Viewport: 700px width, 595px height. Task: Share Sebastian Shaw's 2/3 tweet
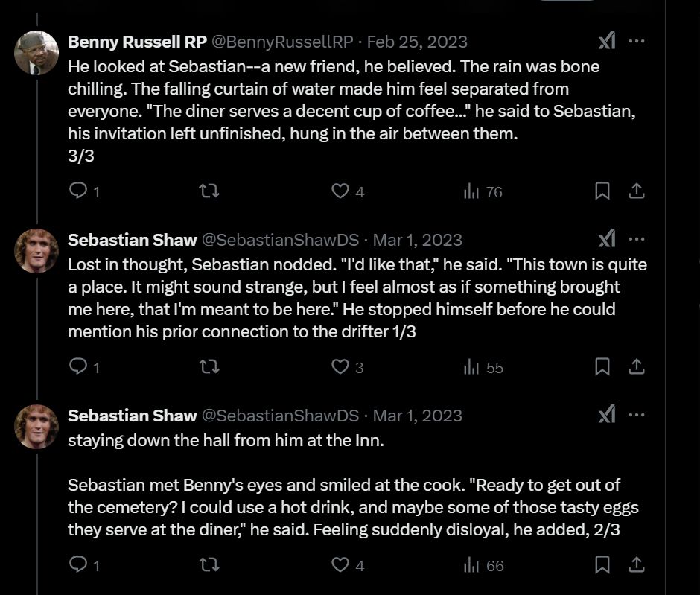[x=637, y=565]
